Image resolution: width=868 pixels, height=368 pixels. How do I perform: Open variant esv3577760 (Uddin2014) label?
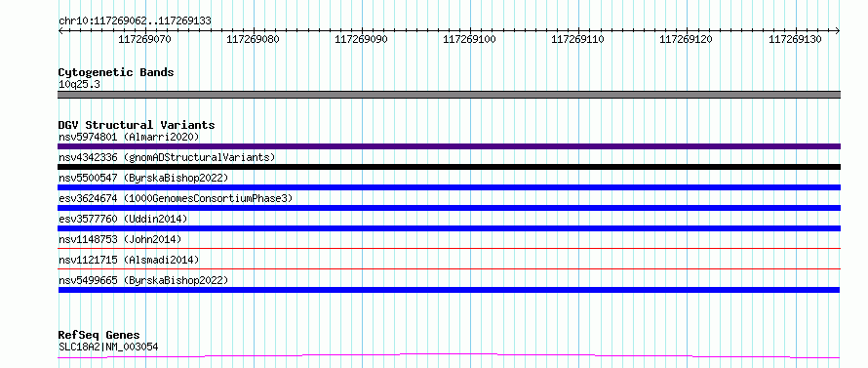click(123, 219)
